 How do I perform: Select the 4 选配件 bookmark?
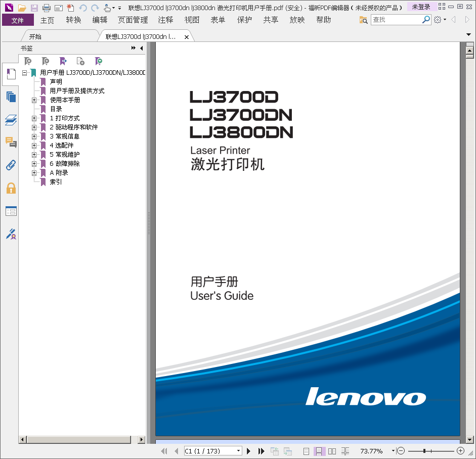tap(62, 145)
